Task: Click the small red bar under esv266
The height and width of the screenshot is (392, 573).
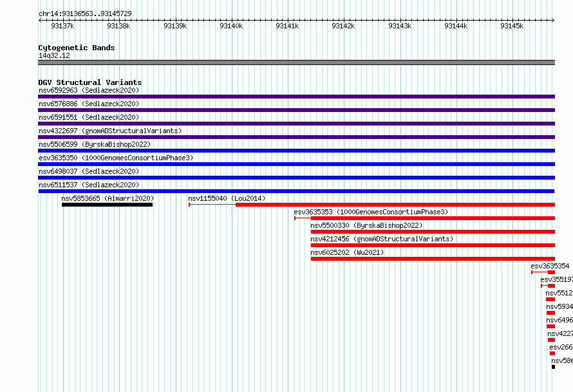Action: pyautogui.click(x=552, y=353)
